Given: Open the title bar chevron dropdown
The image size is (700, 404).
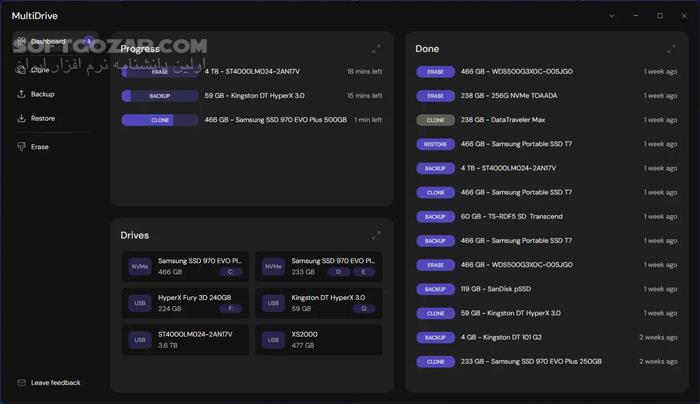Looking at the screenshot, I should click(x=612, y=16).
